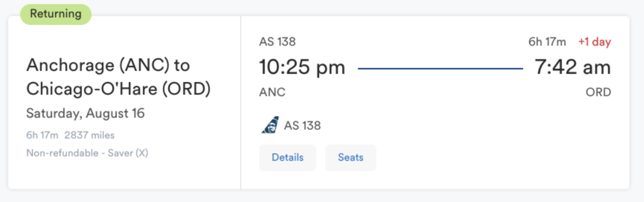Click the Non-refundable Saver (X) fare text
This screenshot has width=644, height=202.
pos(87,153)
